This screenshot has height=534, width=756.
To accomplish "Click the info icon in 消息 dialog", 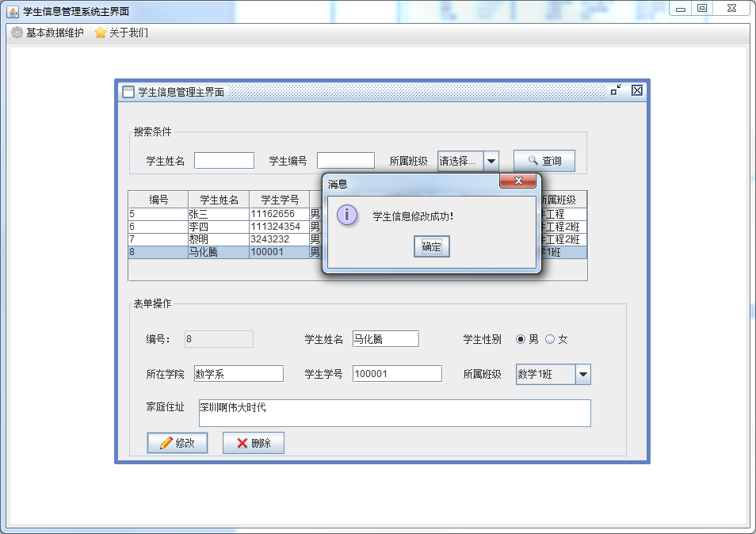I will (x=347, y=215).
